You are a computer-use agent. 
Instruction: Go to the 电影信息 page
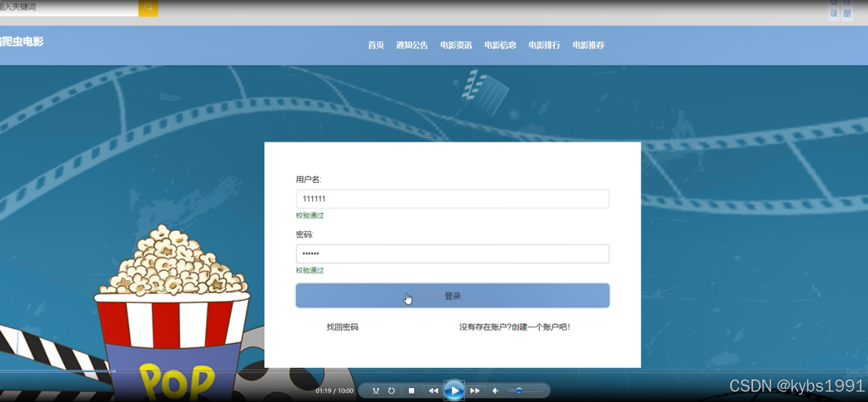point(501,45)
